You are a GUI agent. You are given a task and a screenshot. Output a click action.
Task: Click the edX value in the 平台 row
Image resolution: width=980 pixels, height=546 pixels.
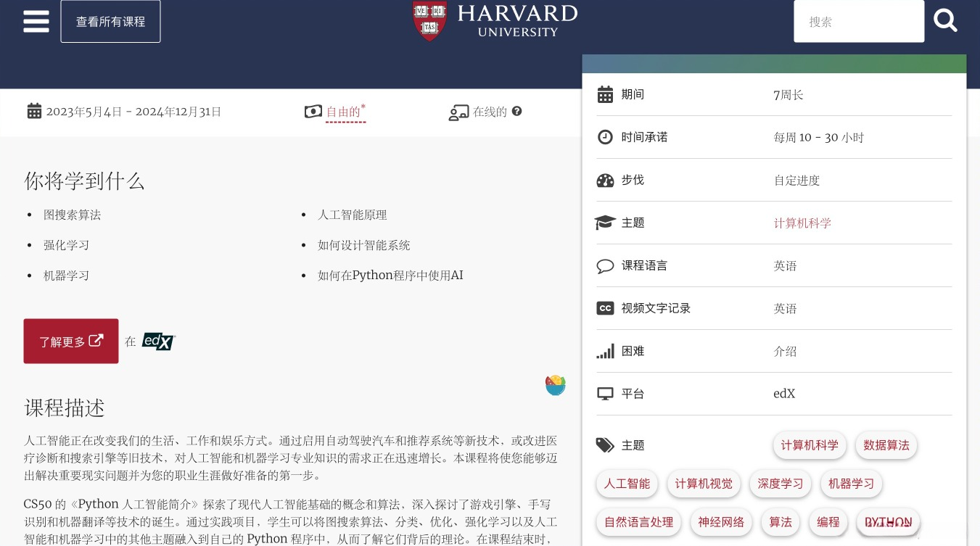pos(784,394)
